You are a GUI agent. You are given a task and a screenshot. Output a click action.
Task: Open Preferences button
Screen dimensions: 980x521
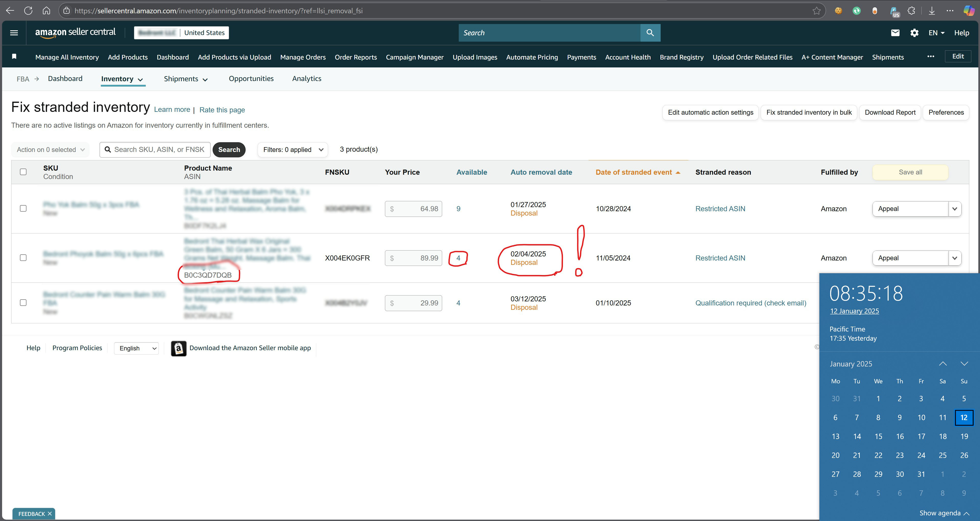click(946, 112)
